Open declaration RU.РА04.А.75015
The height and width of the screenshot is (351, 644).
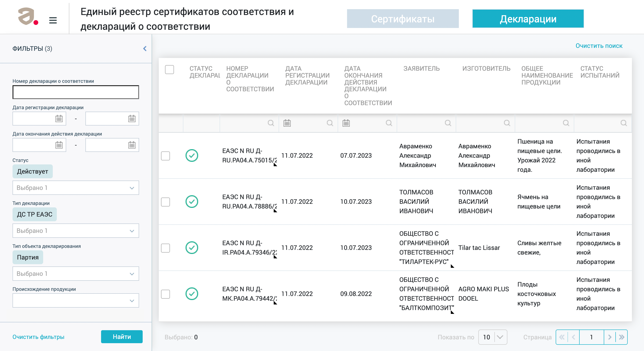click(x=249, y=156)
